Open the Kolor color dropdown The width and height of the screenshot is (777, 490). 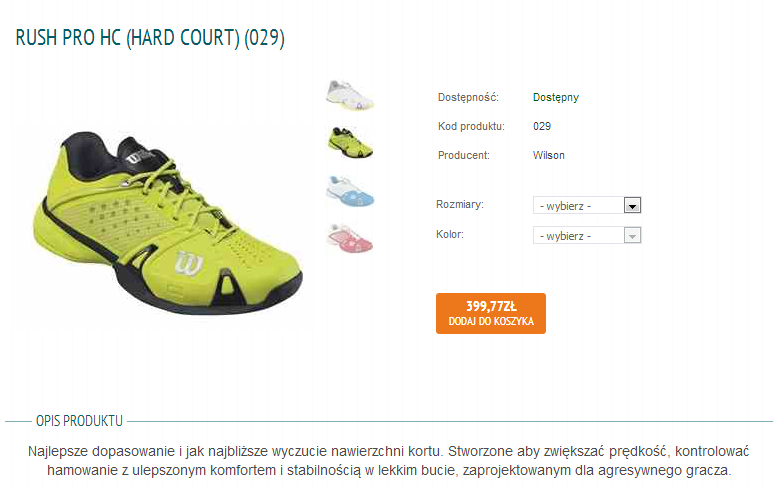tap(587, 235)
